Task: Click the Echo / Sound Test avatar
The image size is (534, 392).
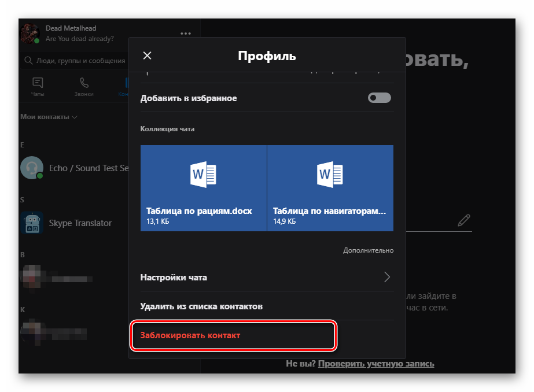Action: point(31,168)
